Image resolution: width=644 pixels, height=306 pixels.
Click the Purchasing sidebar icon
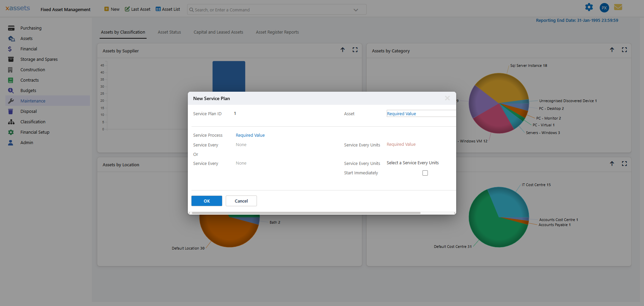[11, 28]
